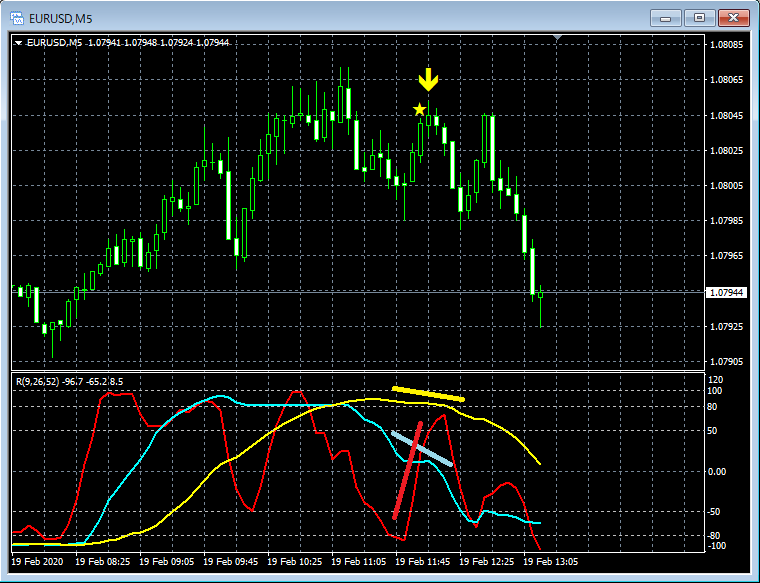Image resolution: width=760 pixels, height=583 pixels.
Task: Select the thick red trendline in indicator
Action: coord(408,471)
